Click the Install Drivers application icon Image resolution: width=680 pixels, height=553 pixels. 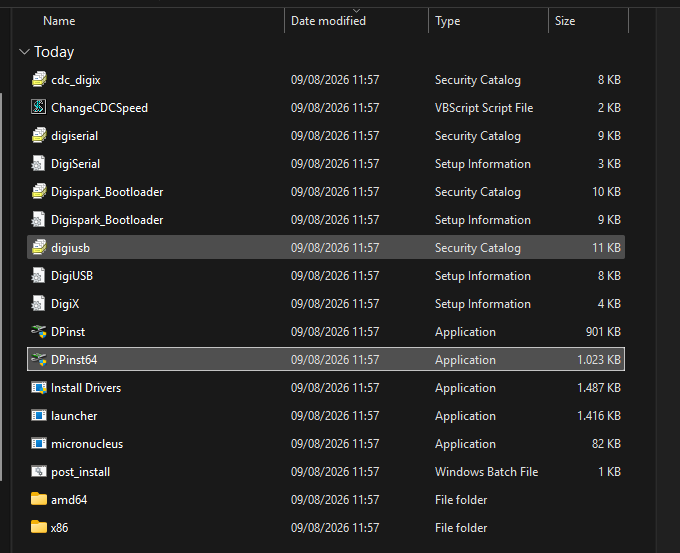[39, 387]
